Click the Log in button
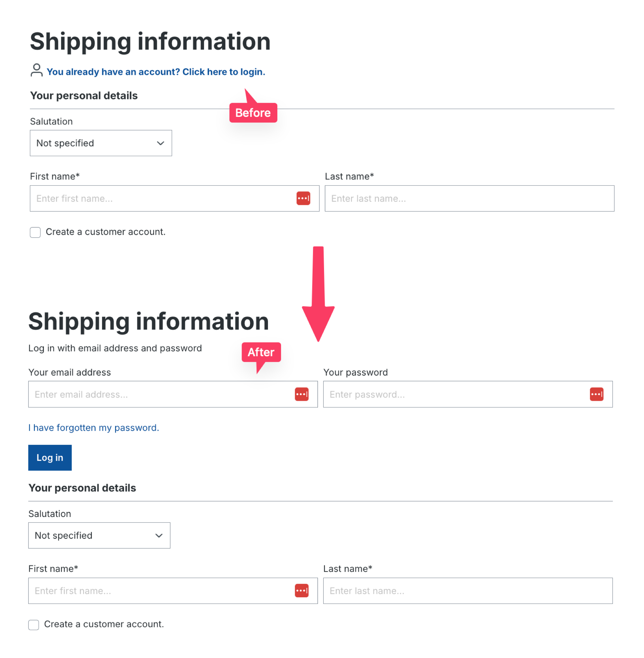The width and height of the screenshot is (644, 658). (x=50, y=457)
